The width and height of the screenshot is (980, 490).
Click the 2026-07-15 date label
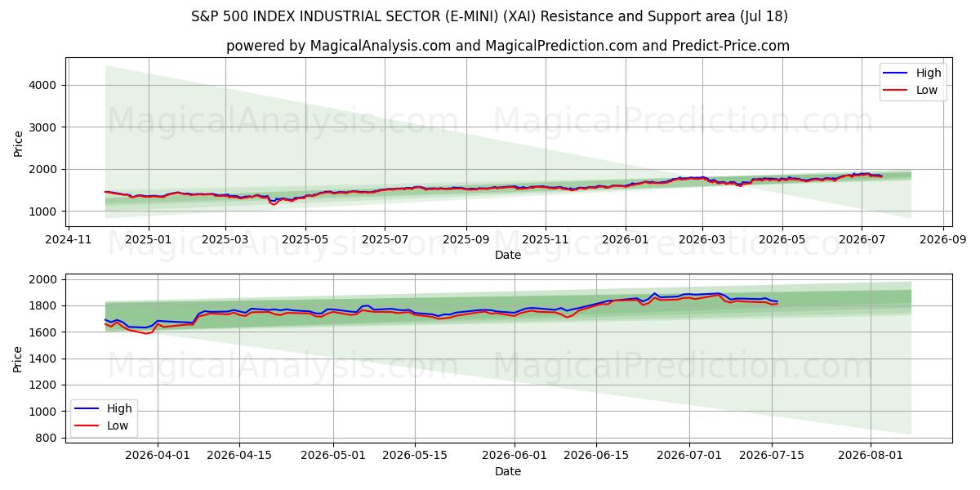[x=772, y=457]
